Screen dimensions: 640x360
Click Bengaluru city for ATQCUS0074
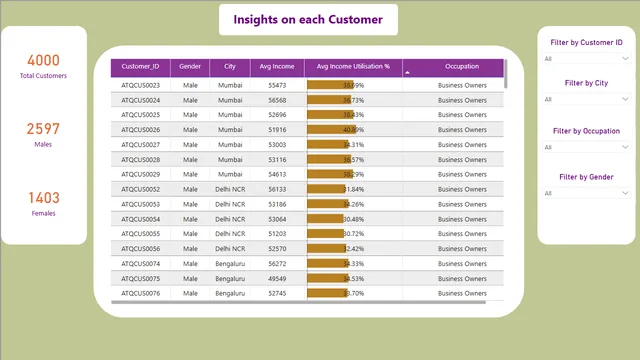230,264
